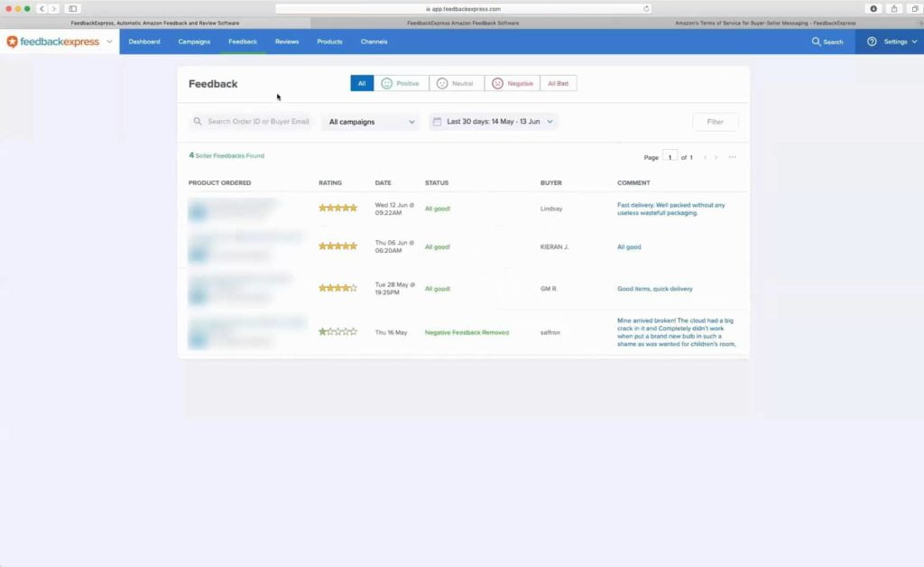
Task: Sort by the RATING column header
Action: click(x=330, y=182)
